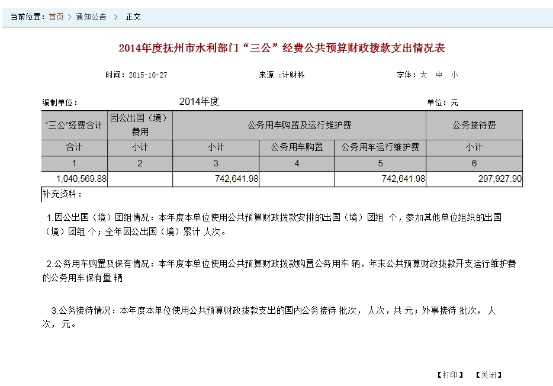This screenshot has width=553, height=386.
Task: Click paragraph 3 about 公务接待情况
Action: (x=269, y=317)
